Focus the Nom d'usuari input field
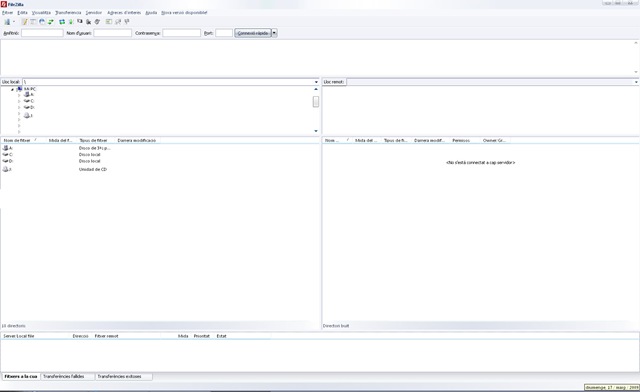Viewport: 640px width, 392px height. click(x=113, y=33)
